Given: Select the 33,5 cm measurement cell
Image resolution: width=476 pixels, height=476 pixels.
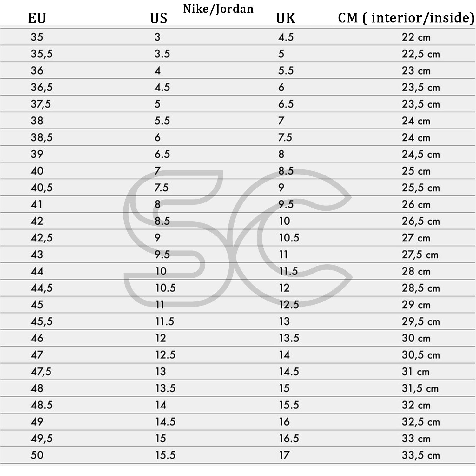Looking at the screenshot, I should [x=421, y=455].
